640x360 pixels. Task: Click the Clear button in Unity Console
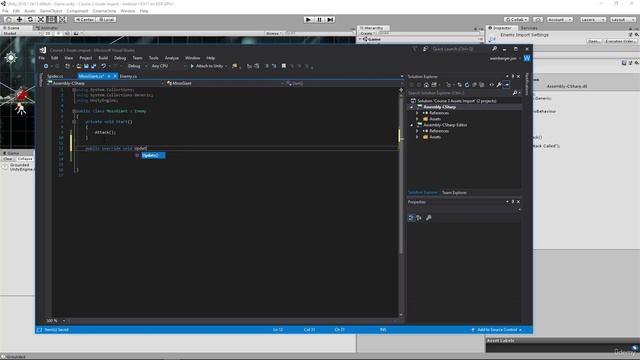pyautogui.click(x=7, y=159)
